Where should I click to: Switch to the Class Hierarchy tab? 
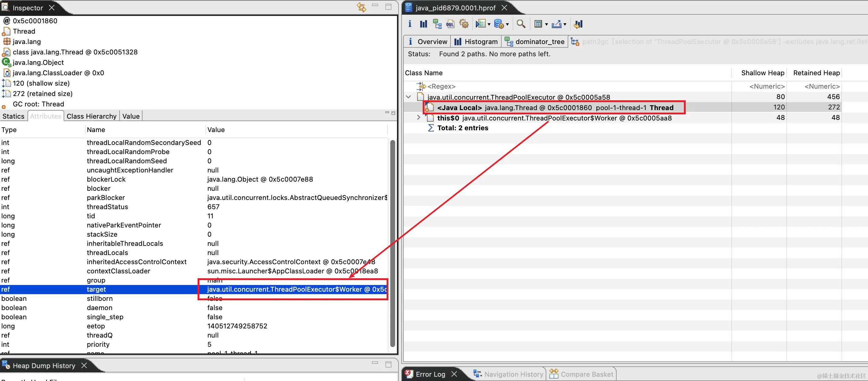pos(91,116)
